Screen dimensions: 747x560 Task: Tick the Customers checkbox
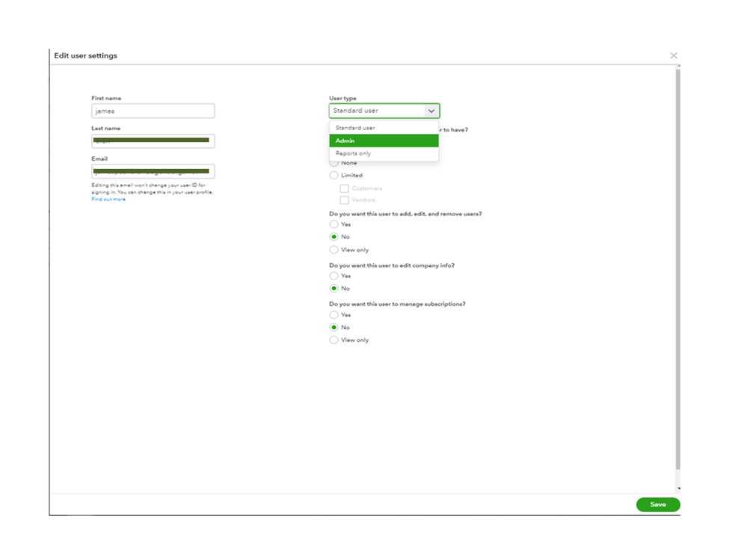coord(344,188)
